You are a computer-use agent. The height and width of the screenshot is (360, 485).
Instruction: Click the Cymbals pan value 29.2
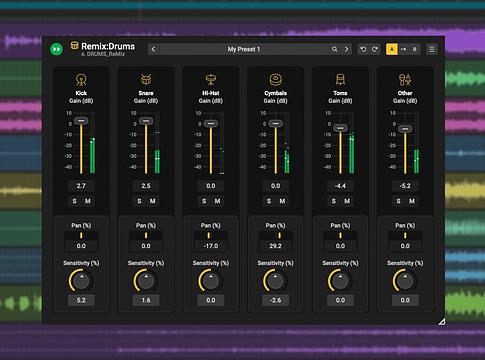[x=275, y=246]
